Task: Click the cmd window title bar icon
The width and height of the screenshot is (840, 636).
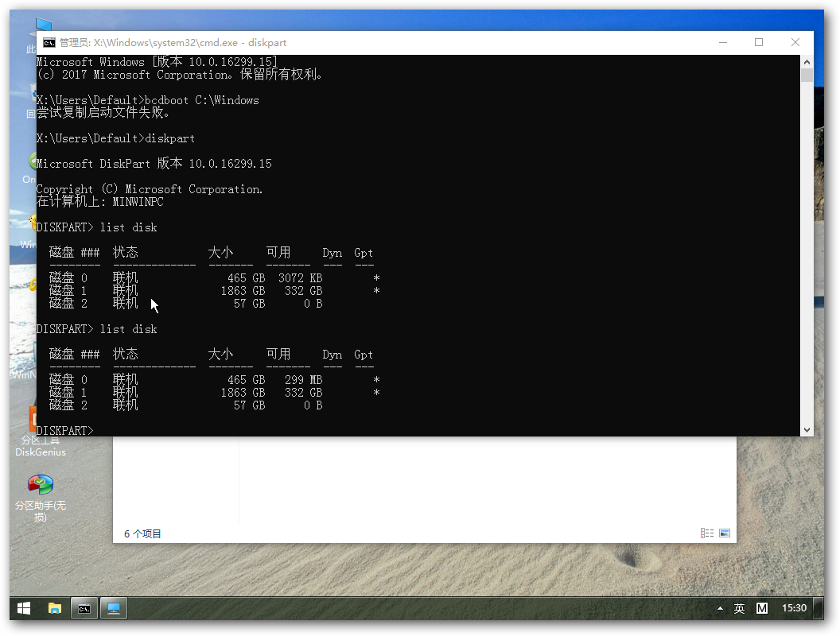Action: pyautogui.click(x=49, y=43)
